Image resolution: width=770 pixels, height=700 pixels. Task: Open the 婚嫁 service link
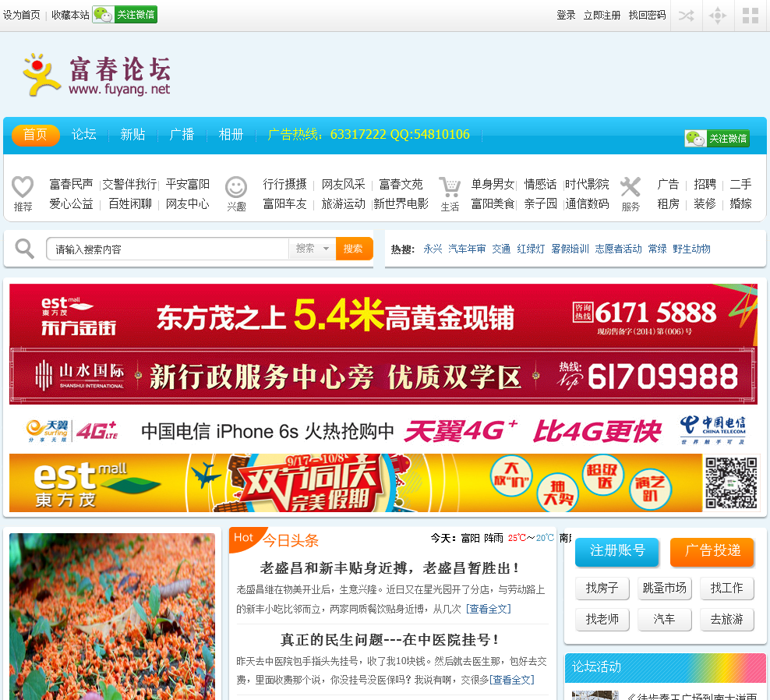coord(740,204)
